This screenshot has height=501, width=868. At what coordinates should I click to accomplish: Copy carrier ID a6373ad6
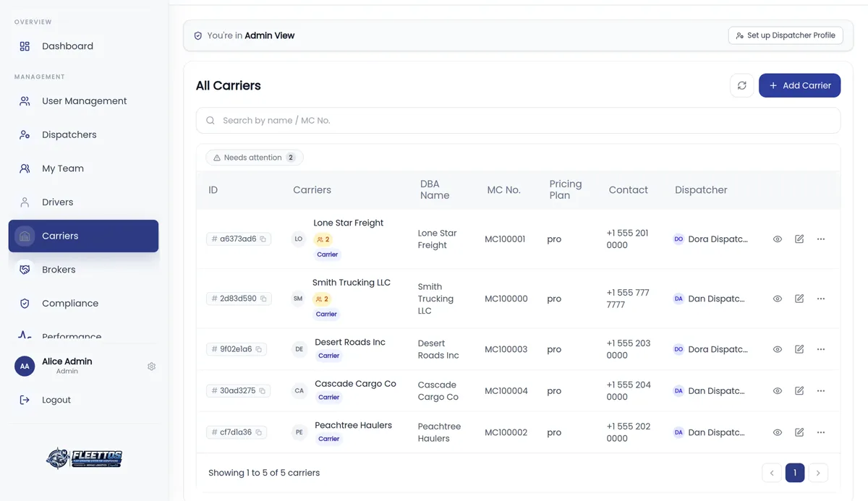click(x=263, y=239)
